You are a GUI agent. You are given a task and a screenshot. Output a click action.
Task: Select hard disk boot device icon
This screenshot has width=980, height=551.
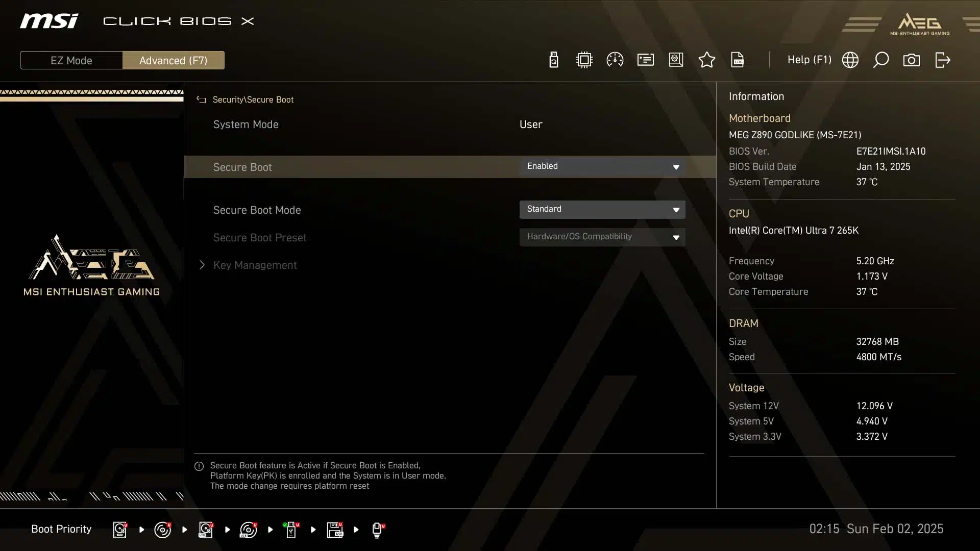pyautogui.click(x=120, y=530)
